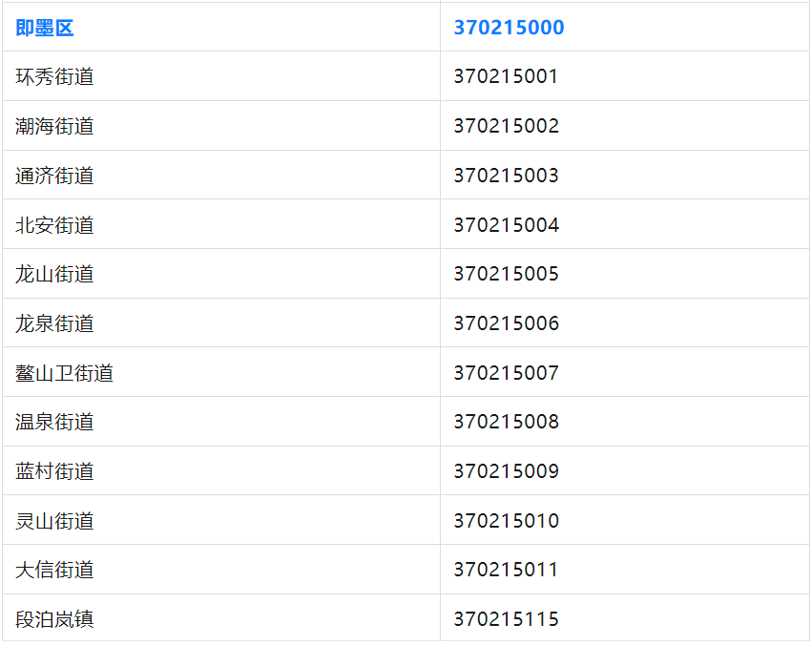Click the code 370215007
The width and height of the screenshot is (812, 645).
[x=506, y=373]
